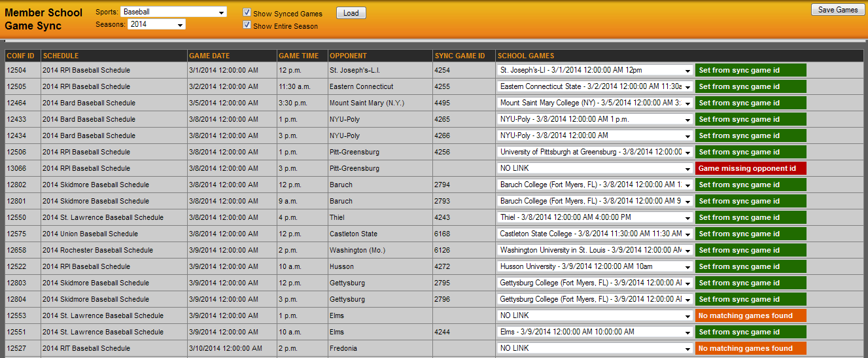
Task: Click sync game id 4495
Action: tap(442, 103)
